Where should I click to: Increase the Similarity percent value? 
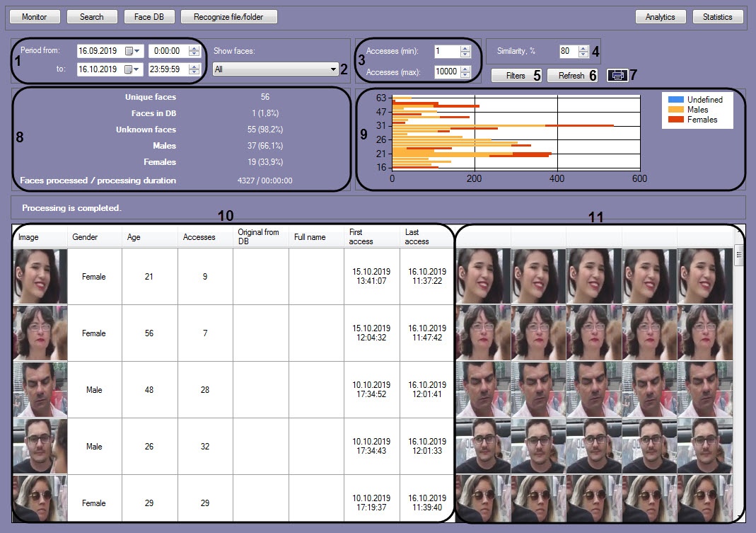click(x=583, y=48)
